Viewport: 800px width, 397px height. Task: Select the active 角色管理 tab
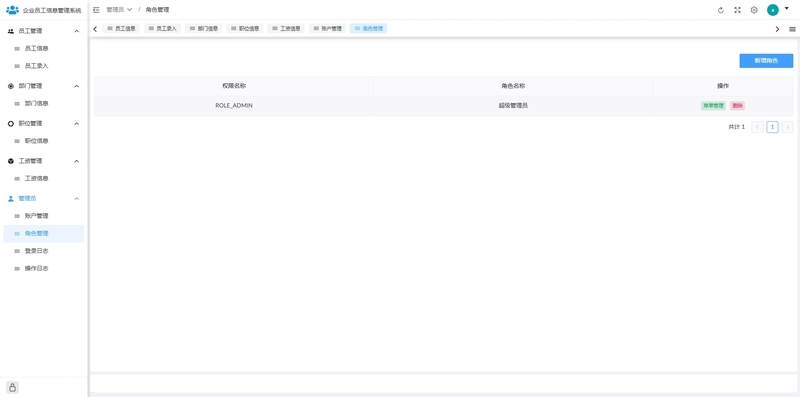pyautogui.click(x=369, y=29)
